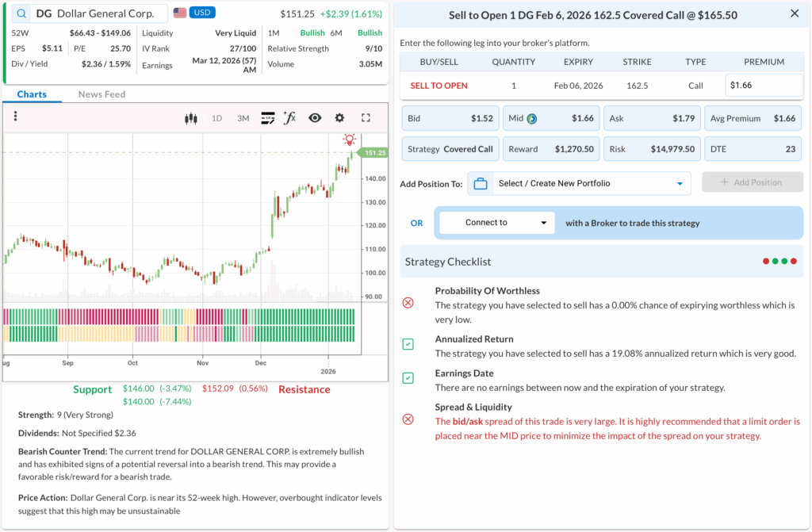Open the USD currency selector
The width and height of the screenshot is (812, 532).
pos(201,13)
